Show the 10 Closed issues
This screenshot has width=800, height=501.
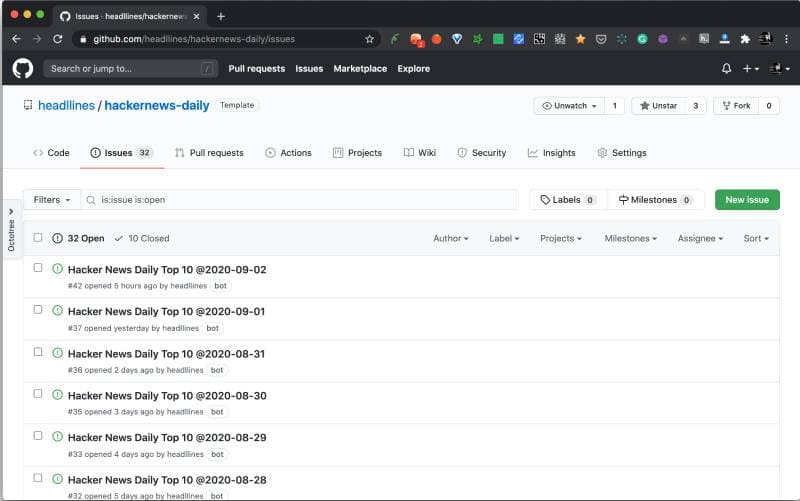[142, 238]
